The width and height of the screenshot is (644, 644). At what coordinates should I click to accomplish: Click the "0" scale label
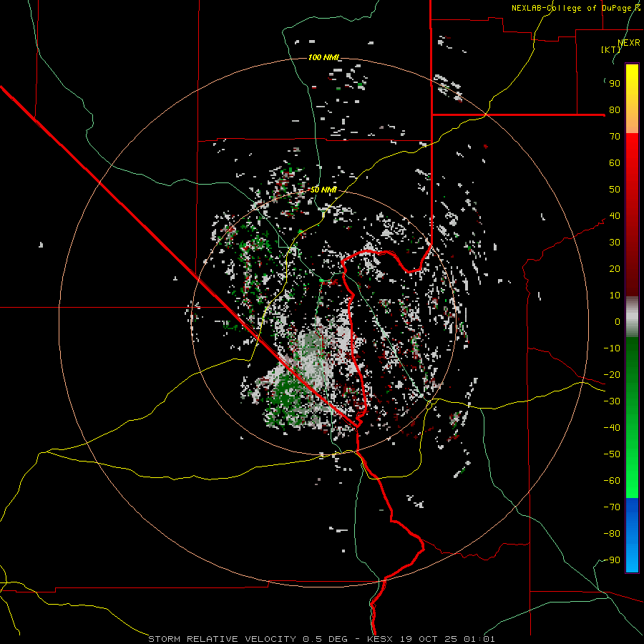pyautogui.click(x=618, y=322)
